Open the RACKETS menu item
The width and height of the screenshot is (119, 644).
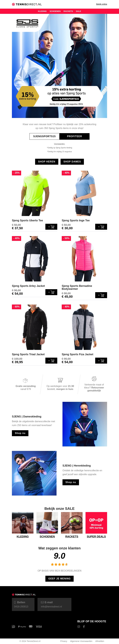(68, 11)
